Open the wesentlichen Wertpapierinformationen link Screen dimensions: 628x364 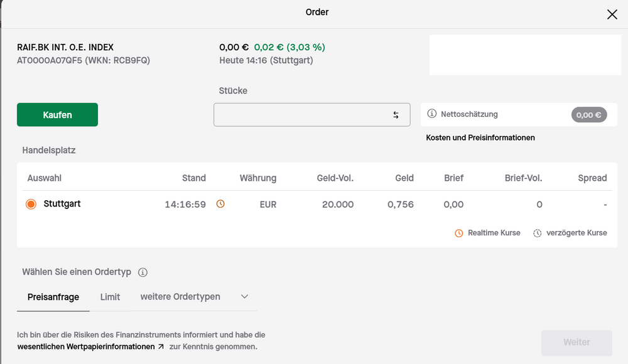click(x=85, y=346)
